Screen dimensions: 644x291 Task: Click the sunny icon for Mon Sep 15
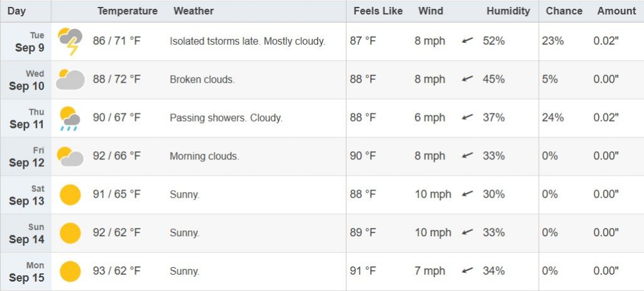point(70,271)
